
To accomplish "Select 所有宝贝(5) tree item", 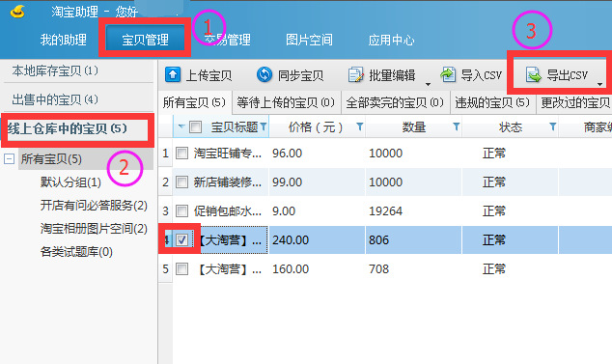I will 51,159.
